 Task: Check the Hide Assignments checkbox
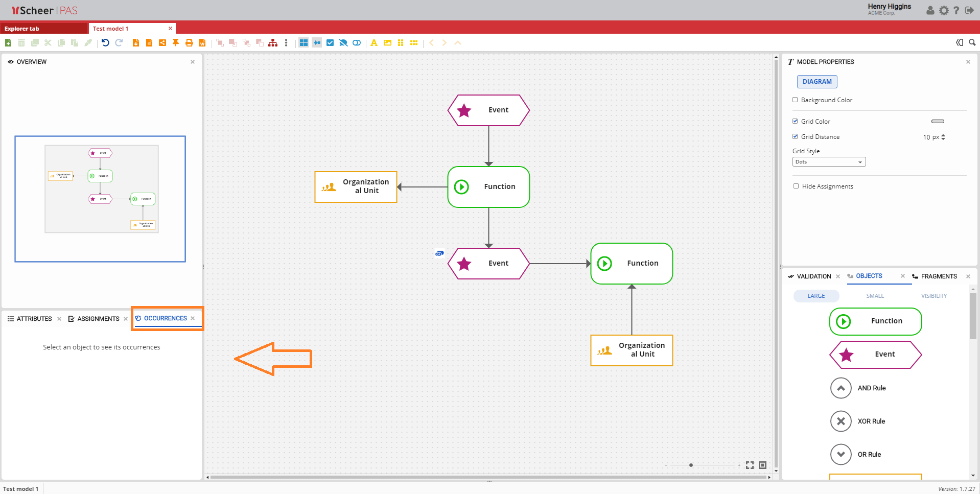pos(796,186)
